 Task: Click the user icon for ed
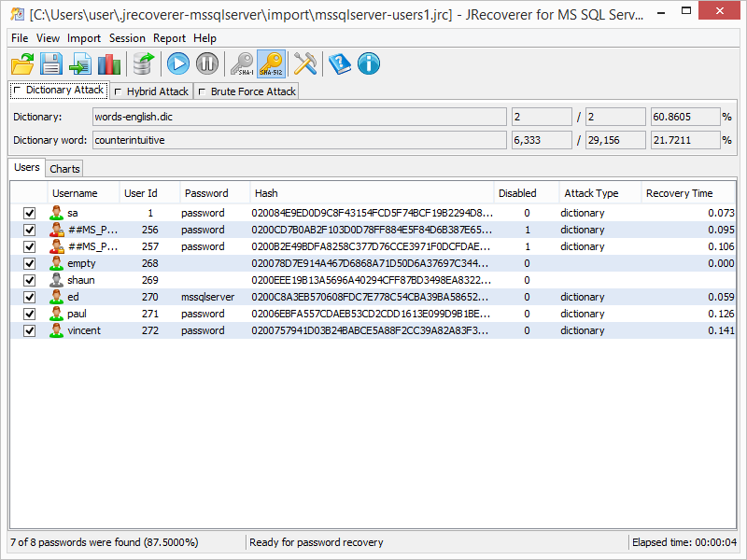tap(57, 297)
